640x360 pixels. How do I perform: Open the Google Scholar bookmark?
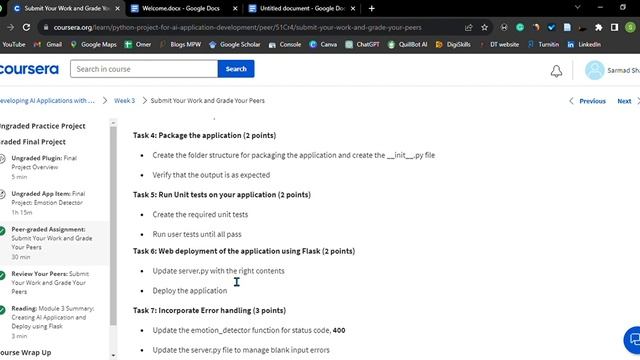click(x=235, y=44)
